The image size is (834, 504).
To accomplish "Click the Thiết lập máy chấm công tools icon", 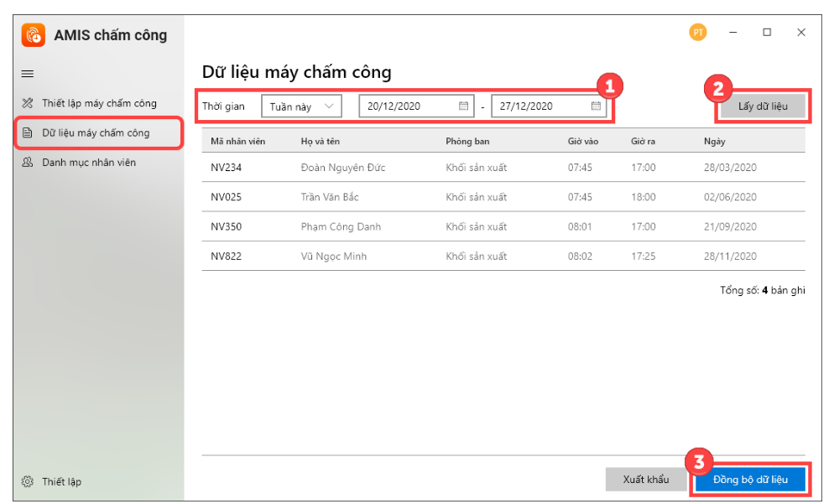I will tap(27, 103).
